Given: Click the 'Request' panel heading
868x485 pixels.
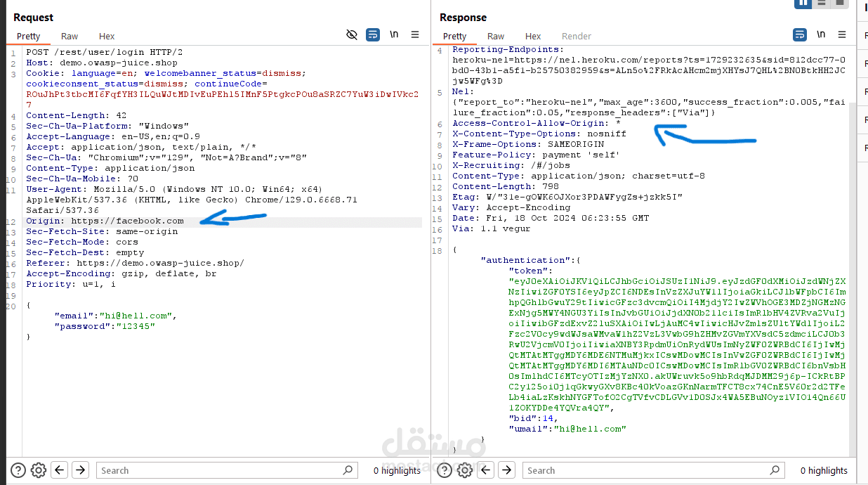Looking at the screenshot, I should click(x=33, y=17).
